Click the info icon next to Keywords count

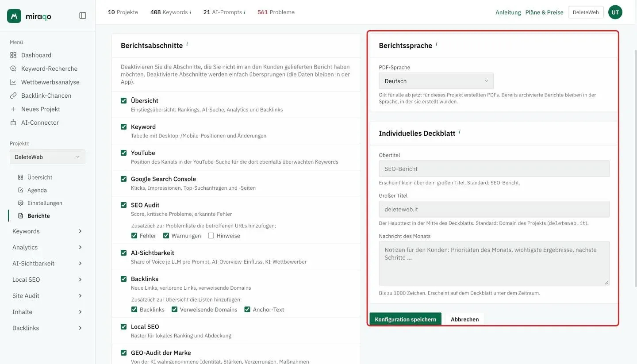click(190, 12)
